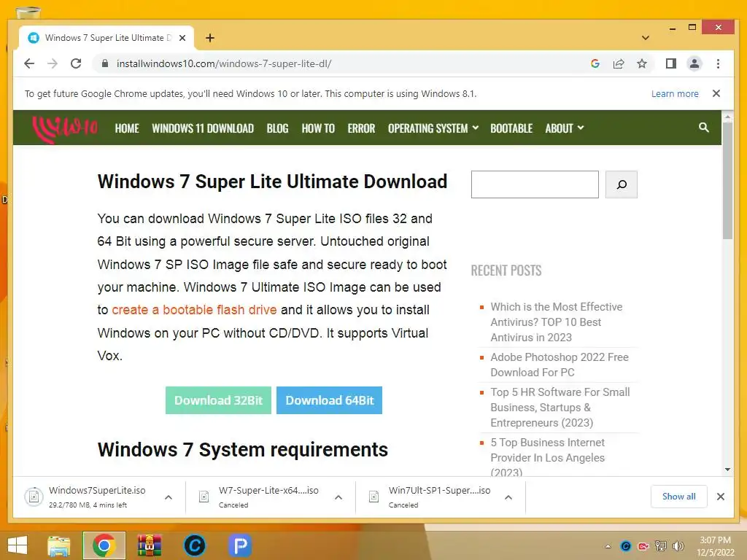The image size is (747, 560).
Task: Click the red recorder tray icon
Action: (x=643, y=546)
